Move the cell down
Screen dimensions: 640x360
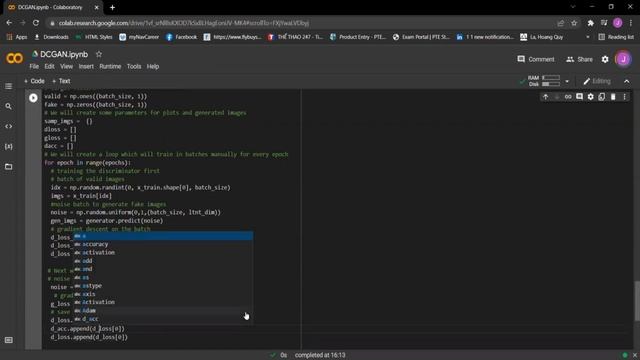(x=557, y=97)
